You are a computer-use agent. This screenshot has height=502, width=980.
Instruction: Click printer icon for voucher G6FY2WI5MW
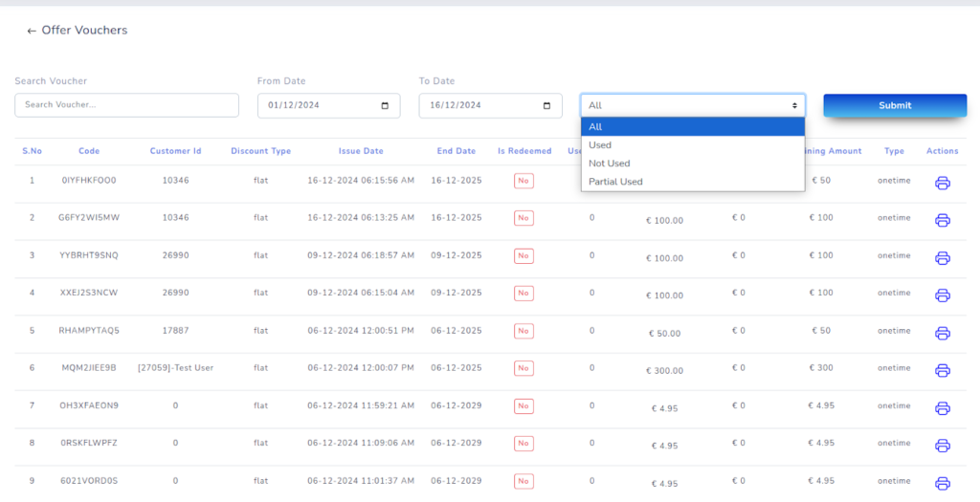click(x=942, y=220)
